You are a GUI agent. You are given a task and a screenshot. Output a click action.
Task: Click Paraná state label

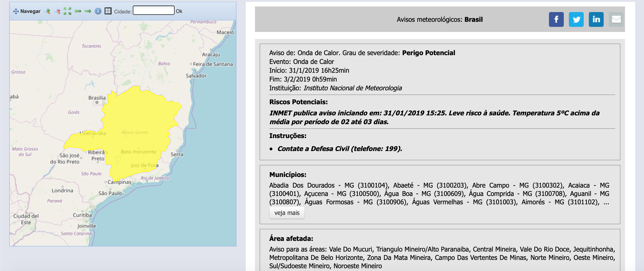pos(54,201)
